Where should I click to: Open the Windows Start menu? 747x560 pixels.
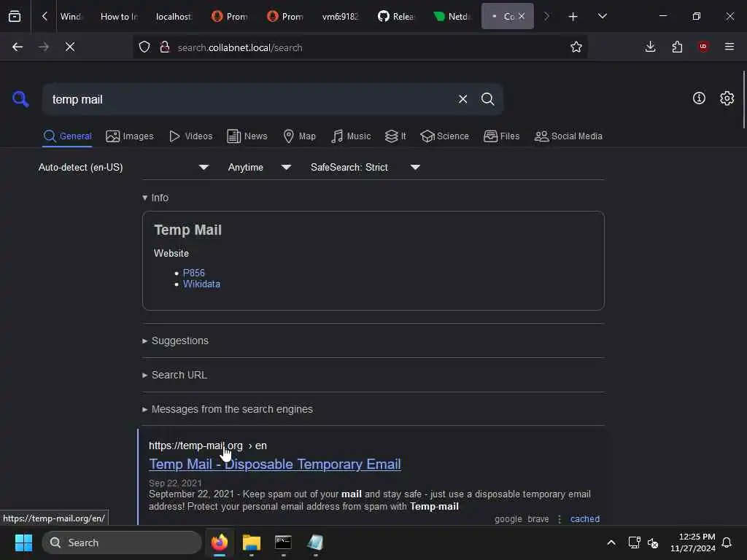23,542
